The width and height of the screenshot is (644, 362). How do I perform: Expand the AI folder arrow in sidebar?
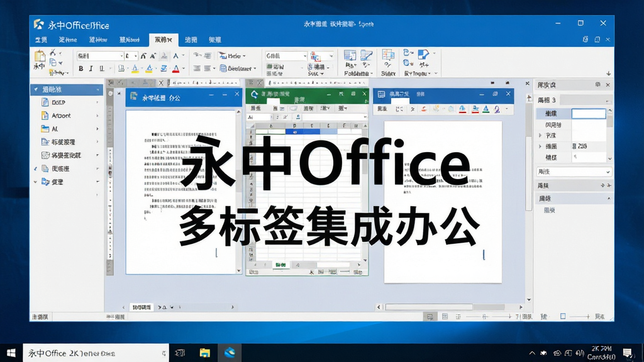pyautogui.click(x=97, y=129)
